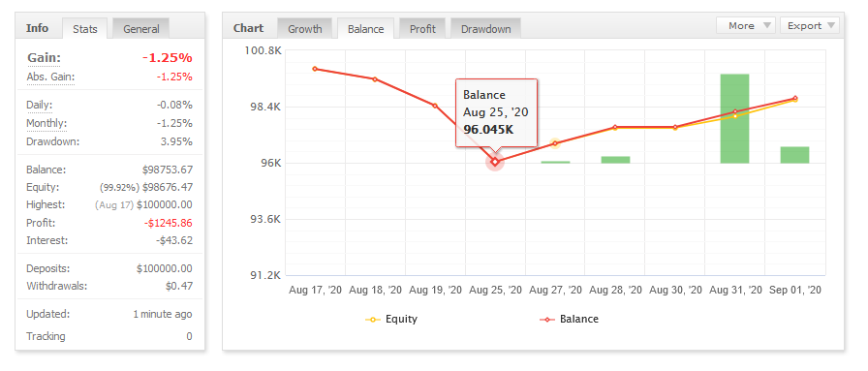
Task: Click the Drawdown value 3.95%
Action: click(176, 141)
